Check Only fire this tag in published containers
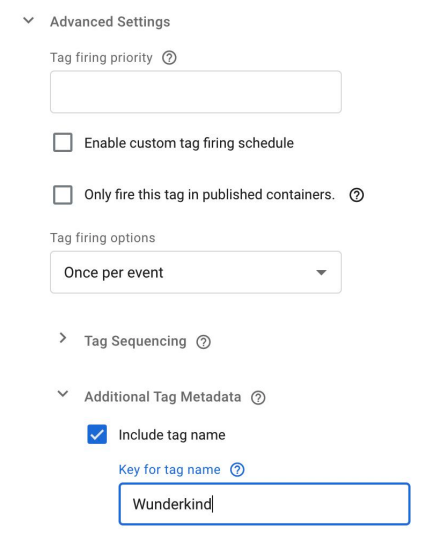The image size is (430, 546). pos(63,195)
